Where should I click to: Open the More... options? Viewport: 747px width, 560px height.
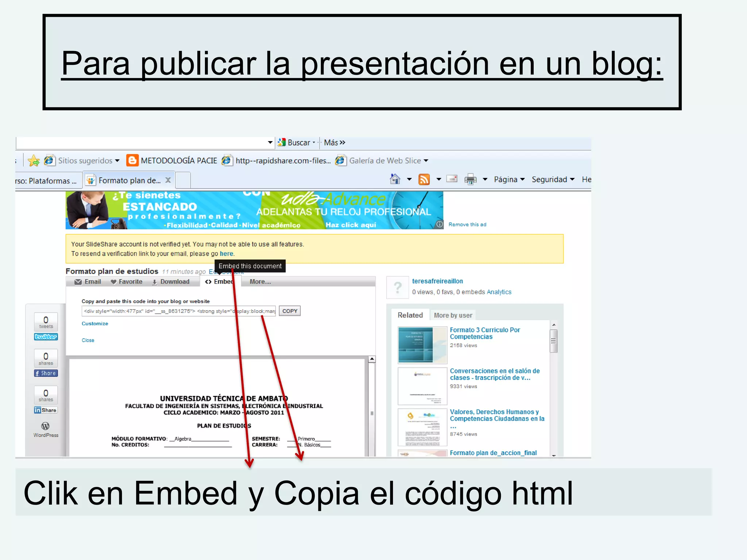point(260,281)
